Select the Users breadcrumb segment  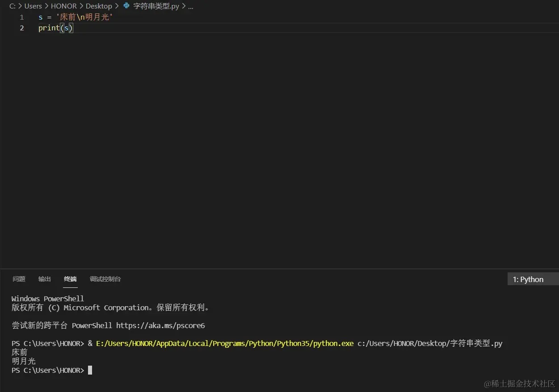33,6
